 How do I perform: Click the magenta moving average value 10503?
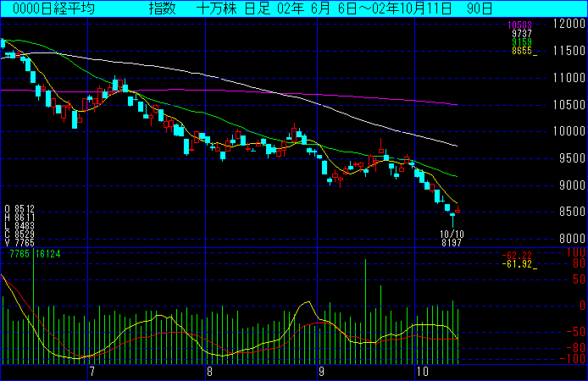[x=519, y=25]
